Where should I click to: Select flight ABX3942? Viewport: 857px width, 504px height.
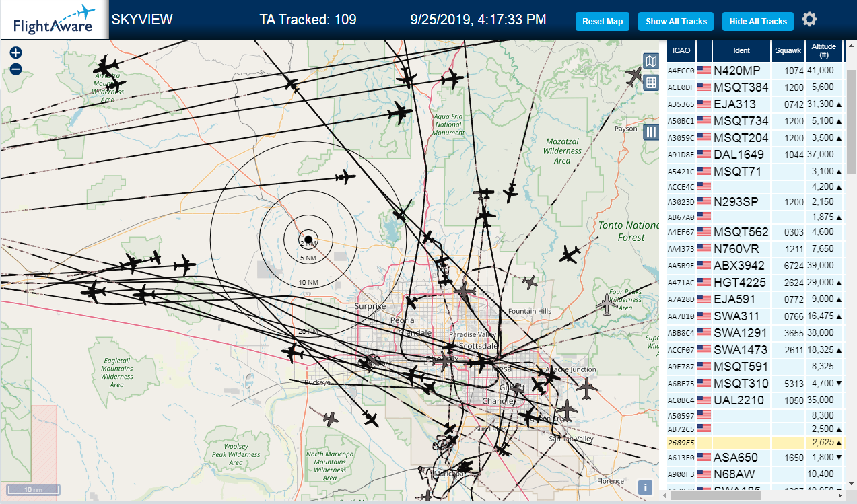pyautogui.click(x=754, y=265)
